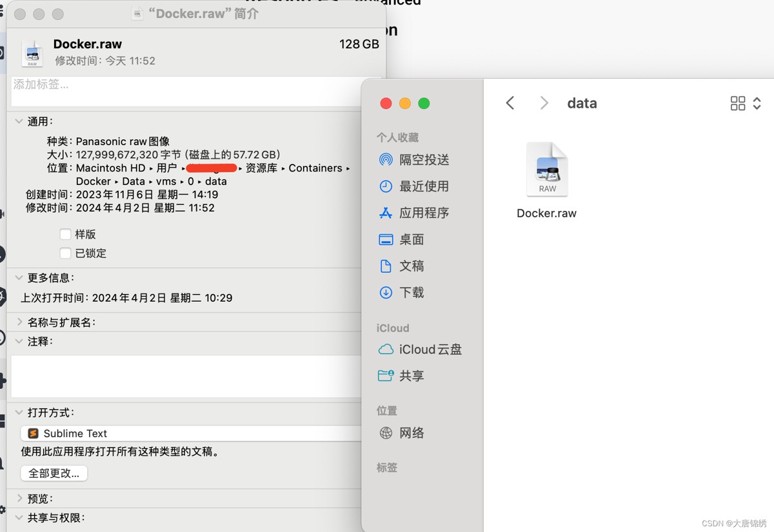Click AirDrop icon in Finder sidebar

(x=386, y=160)
